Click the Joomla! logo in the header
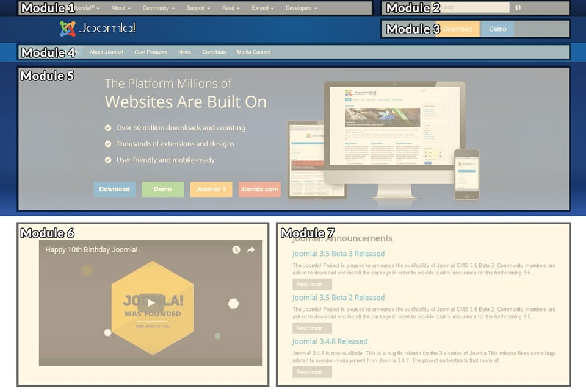This screenshot has height=392, width=586. (x=98, y=29)
